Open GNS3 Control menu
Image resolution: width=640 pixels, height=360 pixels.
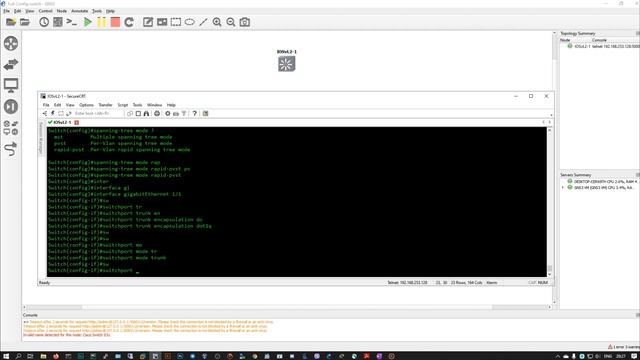coord(45,11)
